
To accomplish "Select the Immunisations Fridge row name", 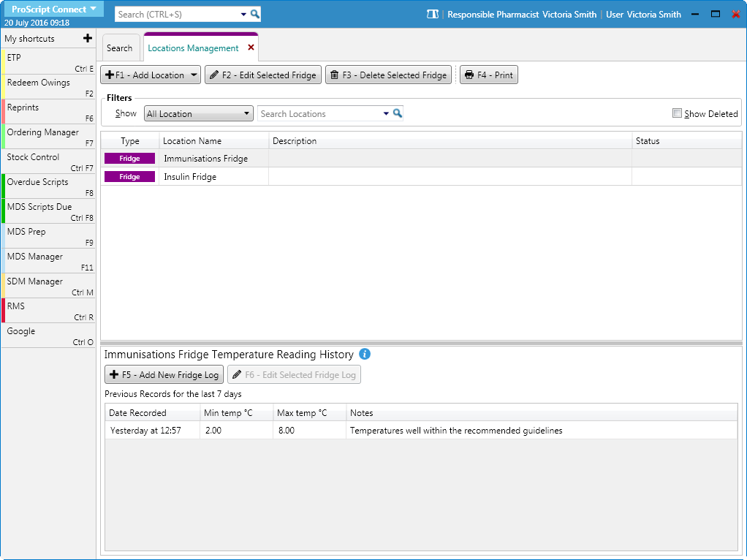I will point(206,158).
